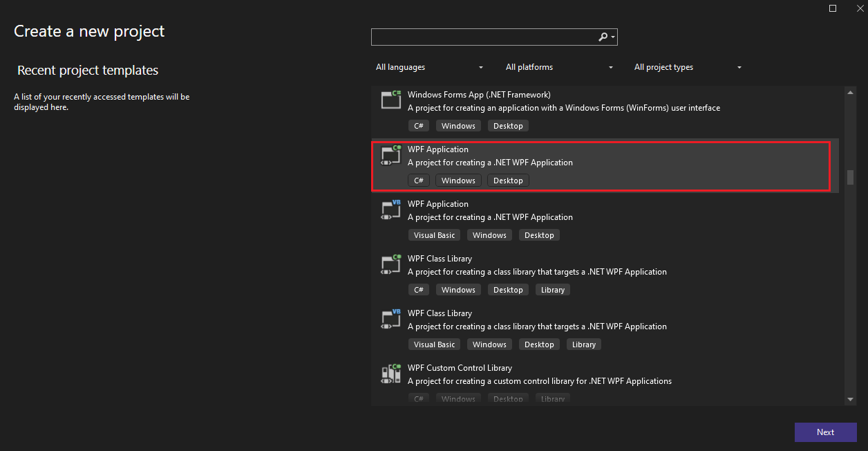The image size is (868, 451).
Task: Choose the Visual Basic WPF Application title
Action: [x=438, y=204]
